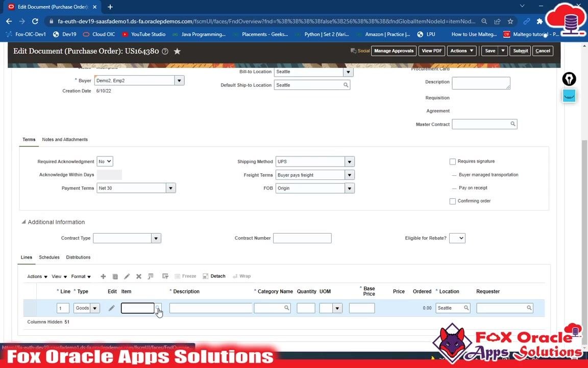Save the purchase order
This screenshot has width=588, height=368.
click(x=490, y=51)
